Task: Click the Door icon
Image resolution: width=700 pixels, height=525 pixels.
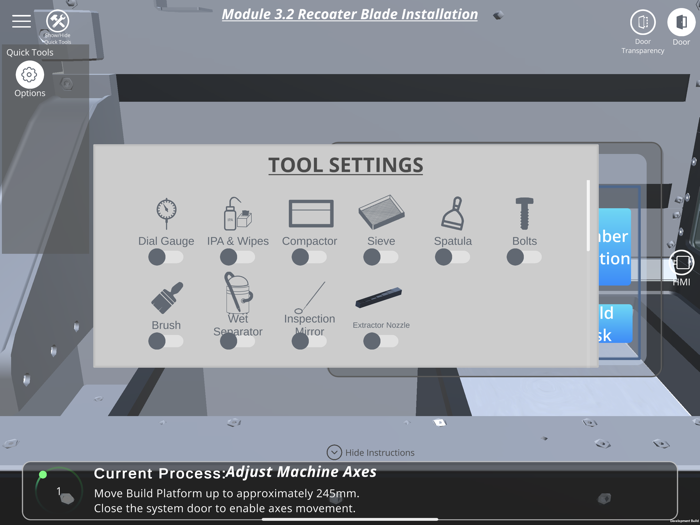Action: 681,22
